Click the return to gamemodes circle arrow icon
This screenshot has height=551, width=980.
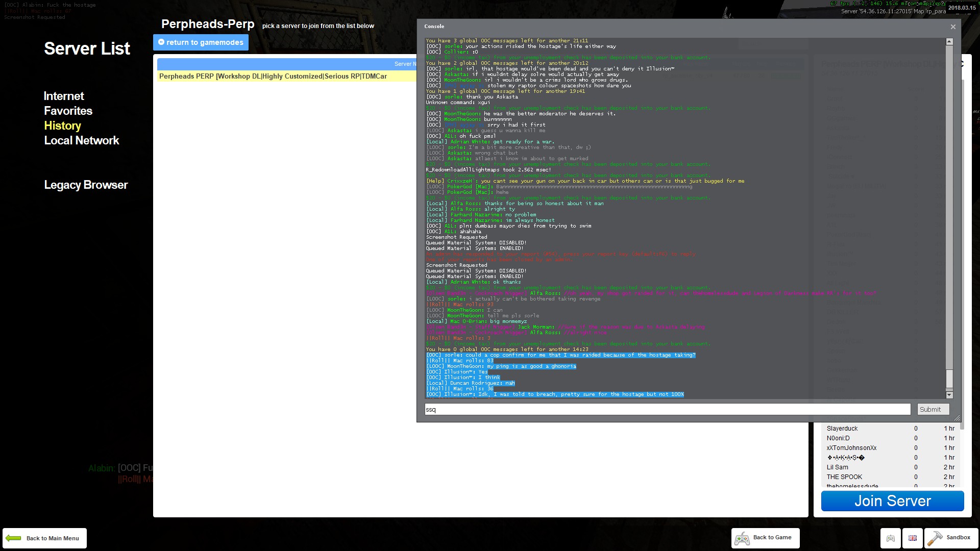click(x=161, y=42)
